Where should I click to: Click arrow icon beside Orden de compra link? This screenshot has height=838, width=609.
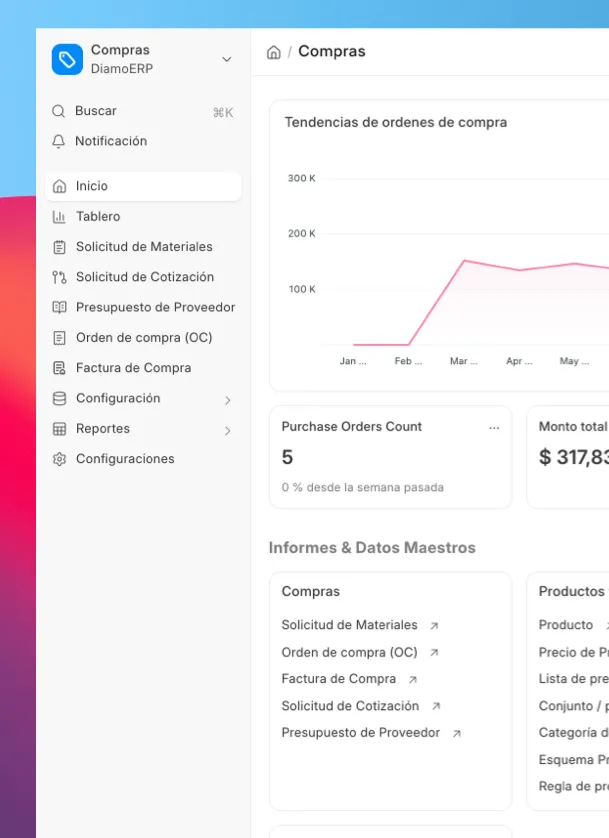click(x=434, y=653)
